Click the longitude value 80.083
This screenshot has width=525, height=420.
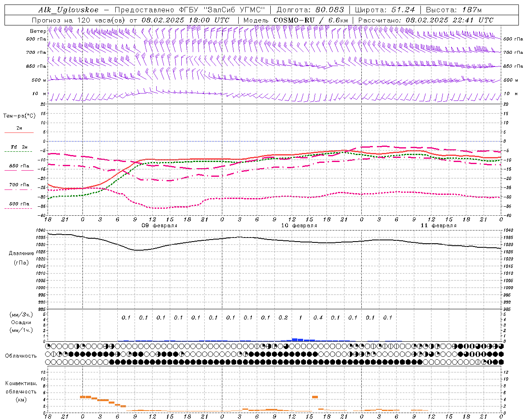click(x=330, y=10)
